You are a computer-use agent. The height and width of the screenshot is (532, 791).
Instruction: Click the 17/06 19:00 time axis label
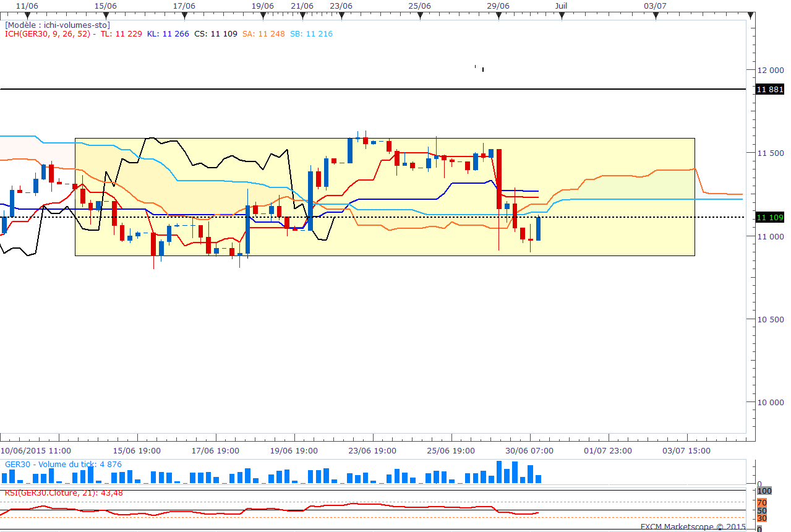[216, 450]
